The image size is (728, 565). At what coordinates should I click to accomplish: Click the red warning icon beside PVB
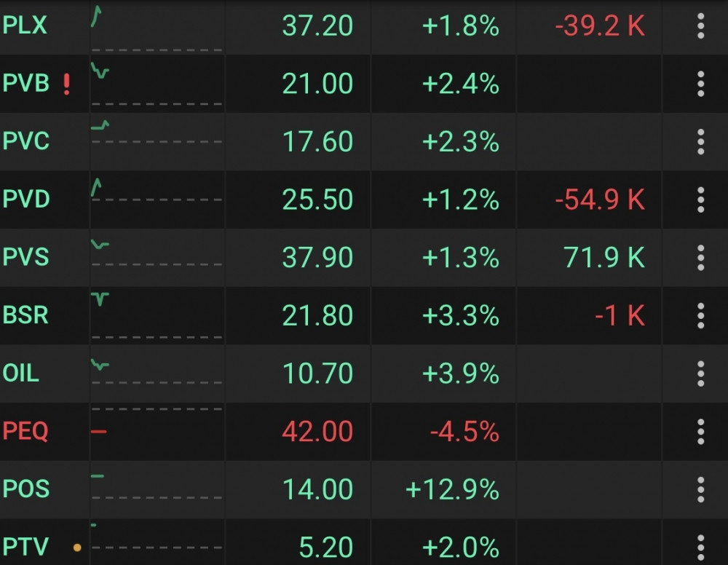(x=67, y=84)
